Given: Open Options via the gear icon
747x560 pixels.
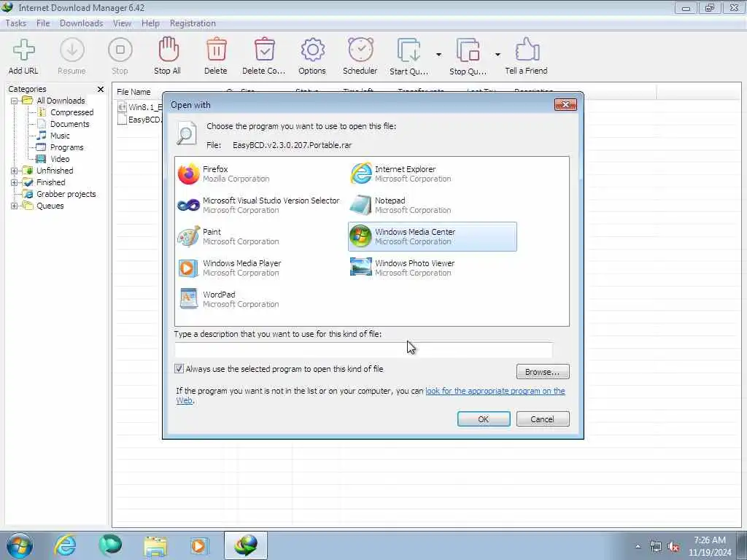Looking at the screenshot, I should [312, 50].
